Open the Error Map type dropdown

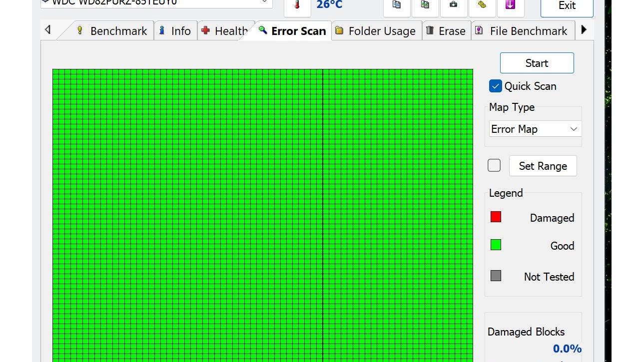535,129
